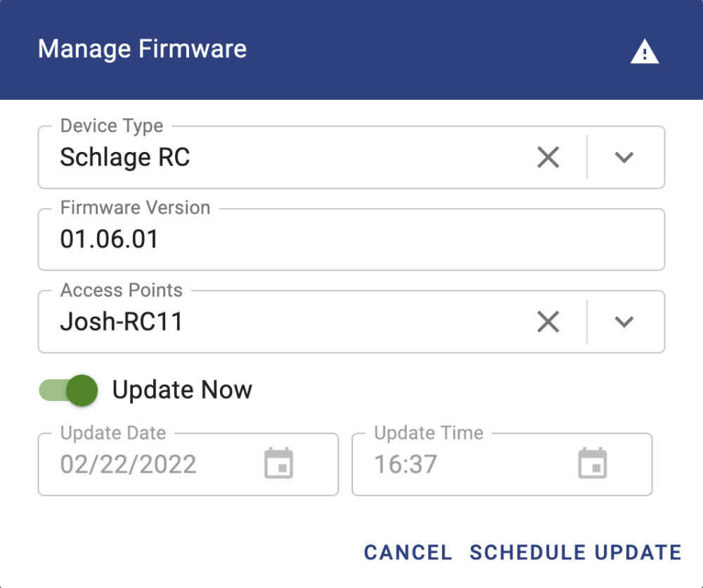Click the Device Type floating label

(x=112, y=126)
